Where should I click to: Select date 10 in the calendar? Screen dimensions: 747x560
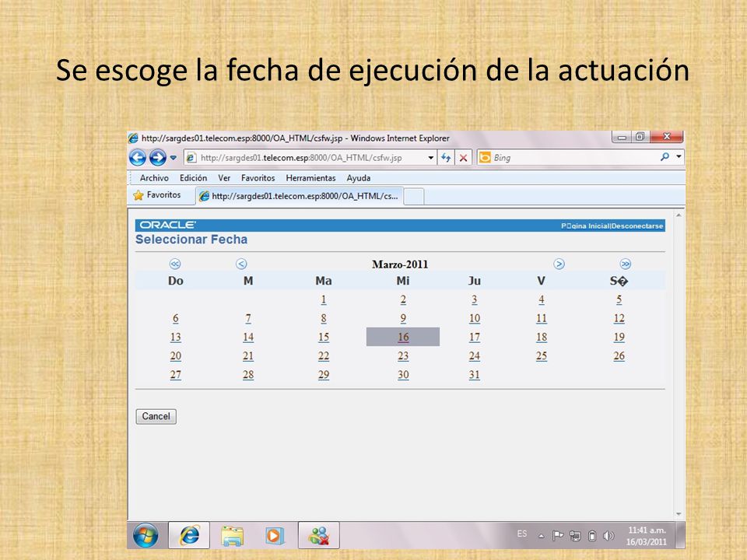475,319
